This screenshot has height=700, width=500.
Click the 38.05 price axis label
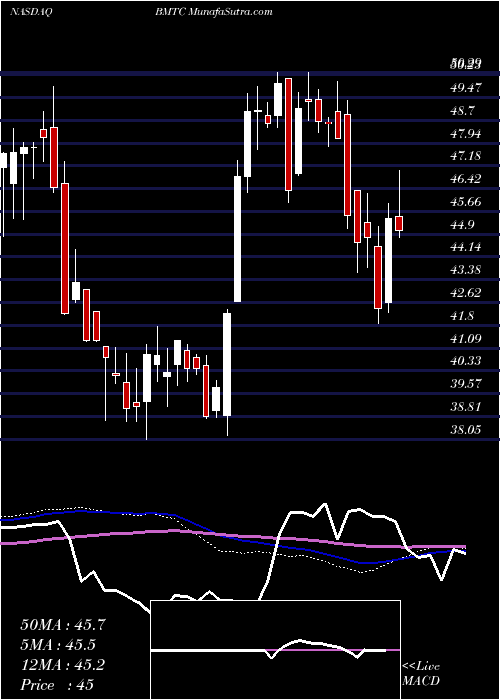[466, 429]
